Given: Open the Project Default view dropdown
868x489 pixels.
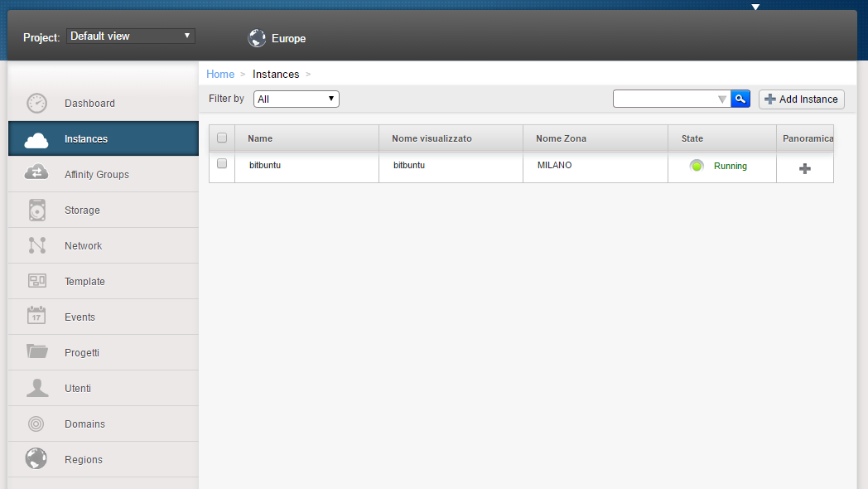Looking at the screenshot, I should coord(131,36).
